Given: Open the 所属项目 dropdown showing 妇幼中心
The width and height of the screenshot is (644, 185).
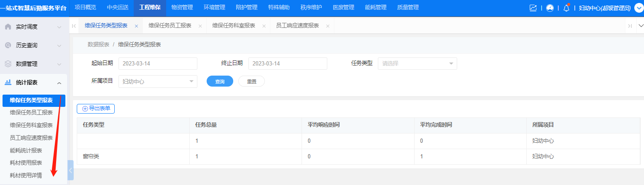Looking at the screenshot, I should coord(158,82).
